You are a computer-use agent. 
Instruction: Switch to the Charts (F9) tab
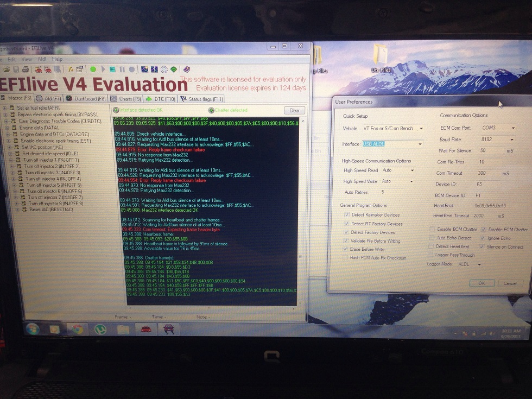tap(125, 99)
